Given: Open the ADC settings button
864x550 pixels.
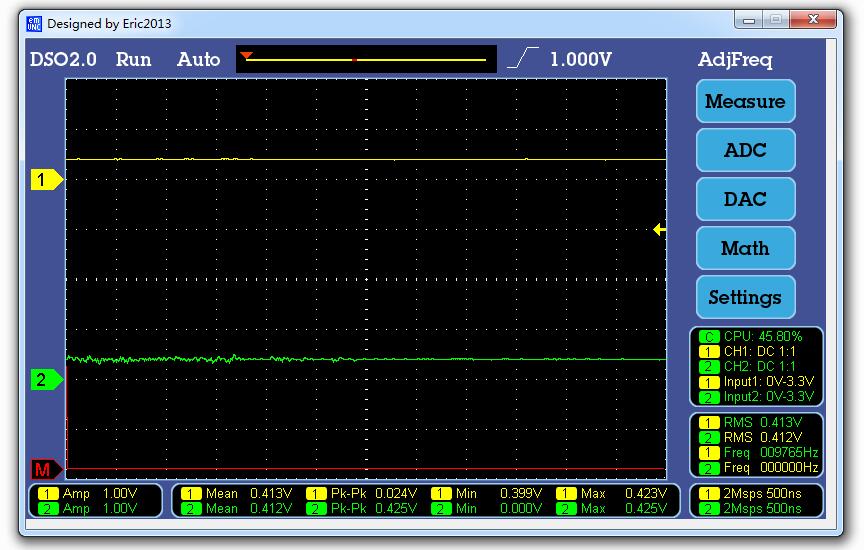Looking at the screenshot, I should [745, 150].
